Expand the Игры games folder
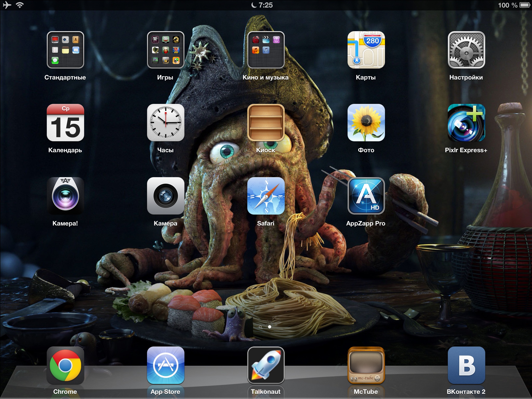The width and height of the screenshot is (532, 399). [x=165, y=50]
